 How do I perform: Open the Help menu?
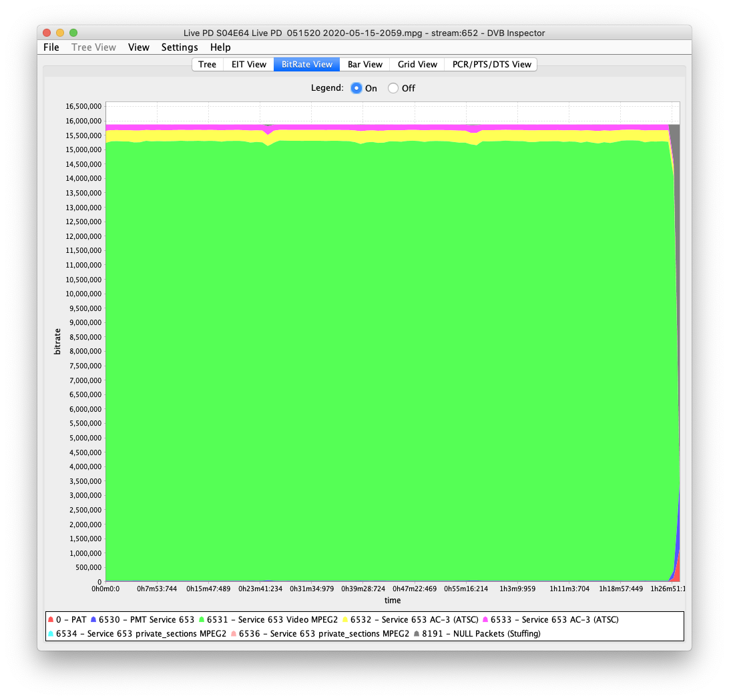tap(220, 47)
